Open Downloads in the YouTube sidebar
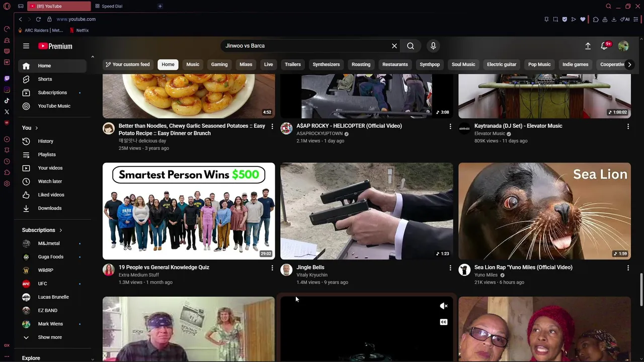644x362 pixels. point(52,208)
